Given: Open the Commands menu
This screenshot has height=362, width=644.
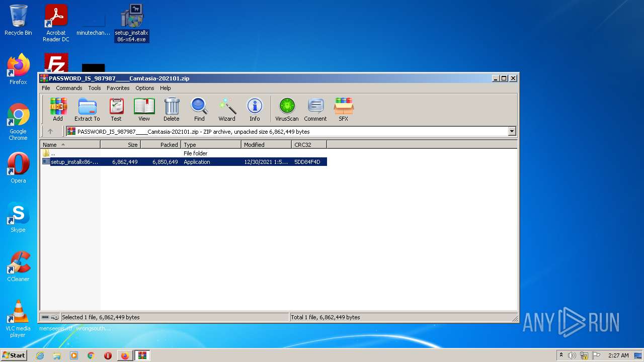Looking at the screenshot, I should coord(69,88).
